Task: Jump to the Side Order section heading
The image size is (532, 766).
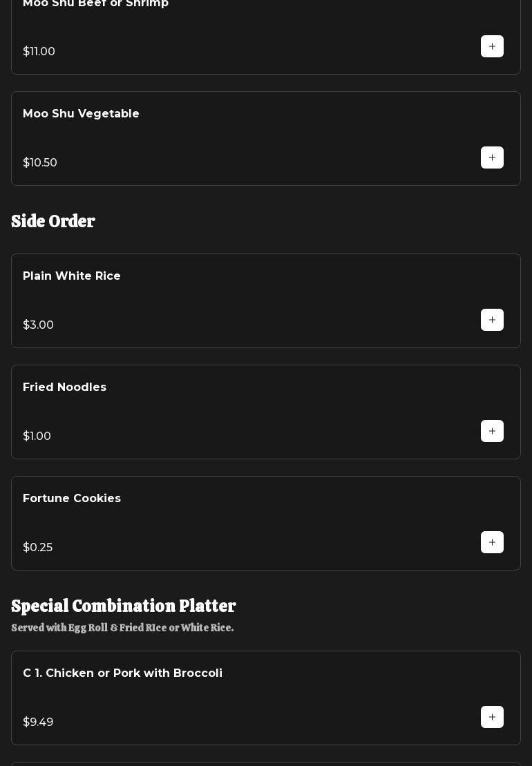Action: (x=53, y=221)
